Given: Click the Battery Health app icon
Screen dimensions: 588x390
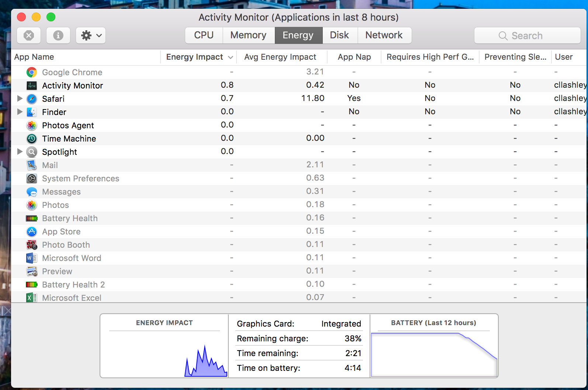Looking at the screenshot, I should pos(32,218).
